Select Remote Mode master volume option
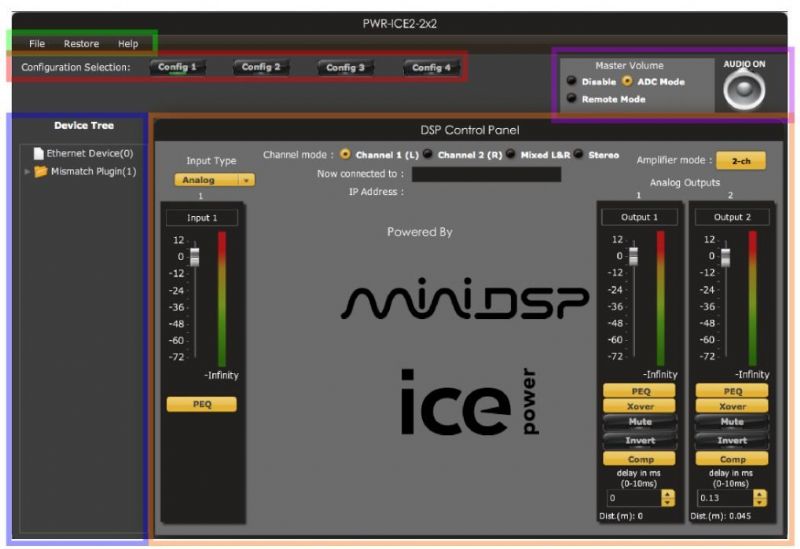The image size is (800, 549). click(572, 98)
